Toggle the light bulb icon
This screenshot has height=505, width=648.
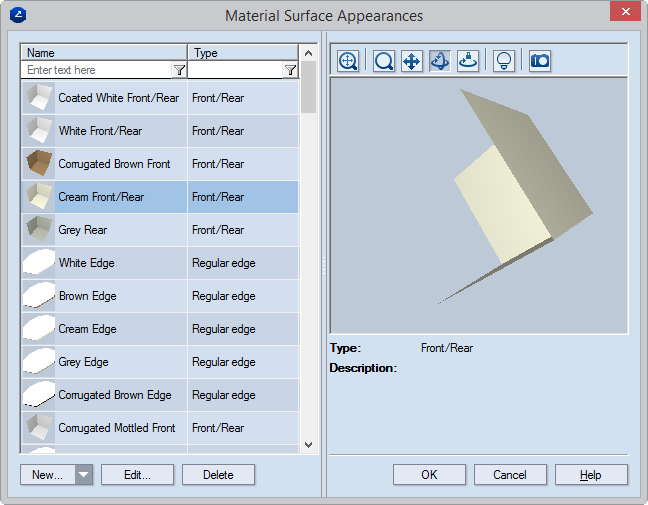click(x=504, y=61)
